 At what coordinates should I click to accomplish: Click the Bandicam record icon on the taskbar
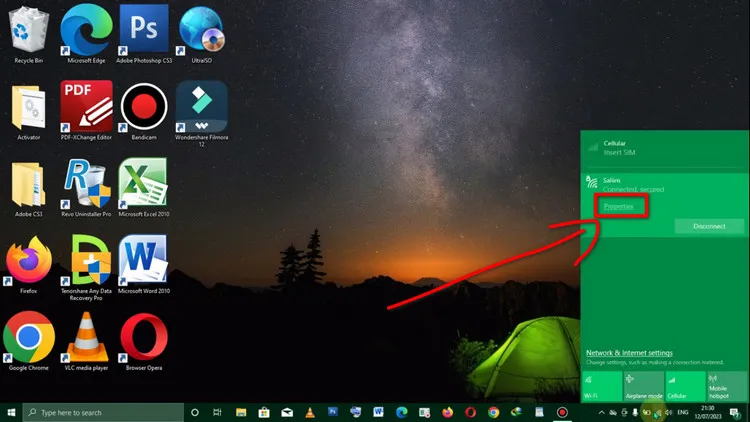click(x=562, y=412)
